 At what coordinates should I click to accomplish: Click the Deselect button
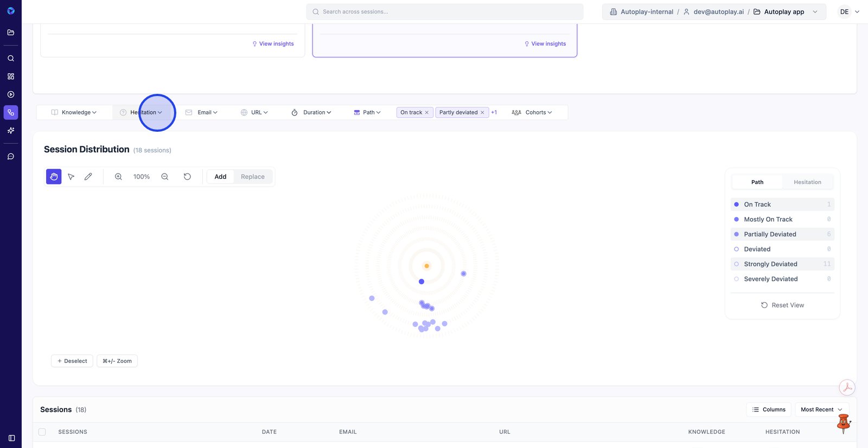point(72,361)
